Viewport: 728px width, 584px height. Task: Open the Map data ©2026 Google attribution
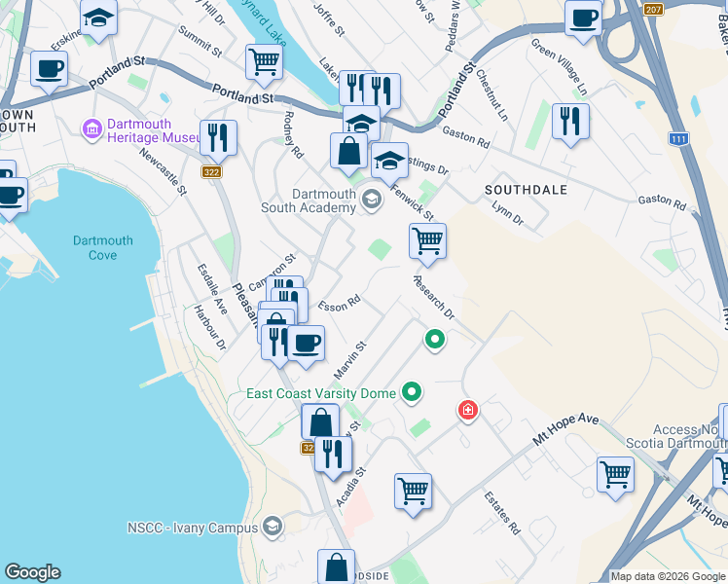[668, 576]
